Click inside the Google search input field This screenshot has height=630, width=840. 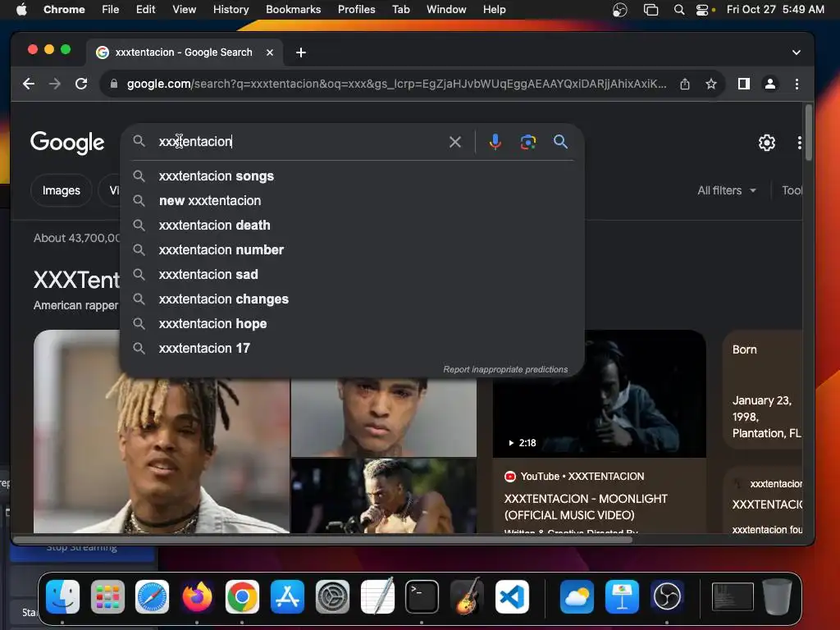pyautogui.click(x=300, y=141)
